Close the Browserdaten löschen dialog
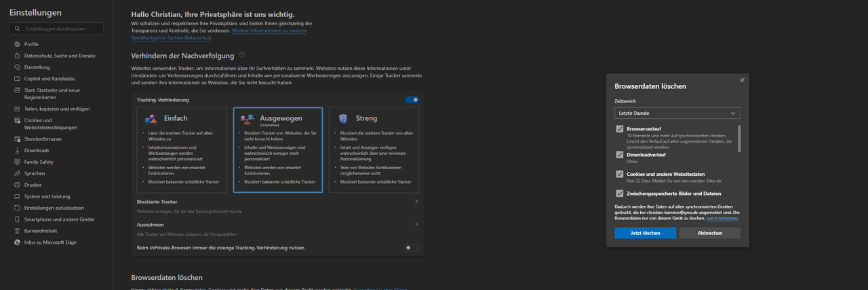The width and height of the screenshot is (868, 290). pos(742,80)
